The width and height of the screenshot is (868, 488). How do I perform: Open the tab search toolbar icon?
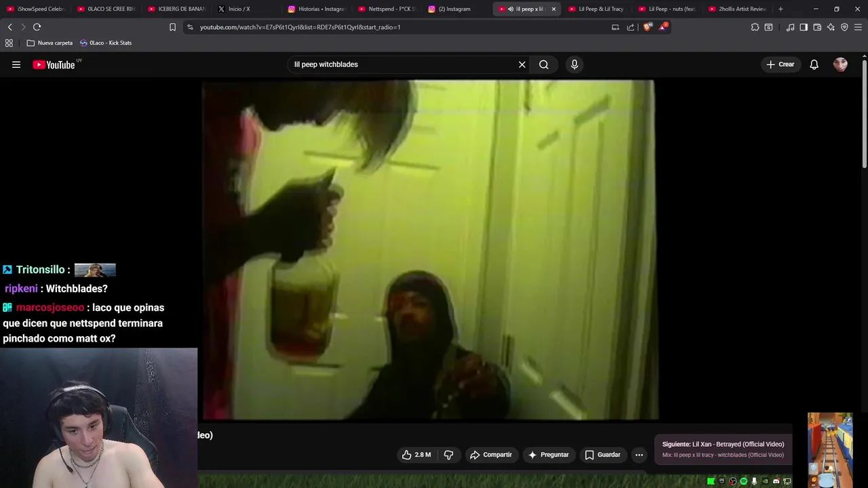pyautogui.click(x=768, y=27)
